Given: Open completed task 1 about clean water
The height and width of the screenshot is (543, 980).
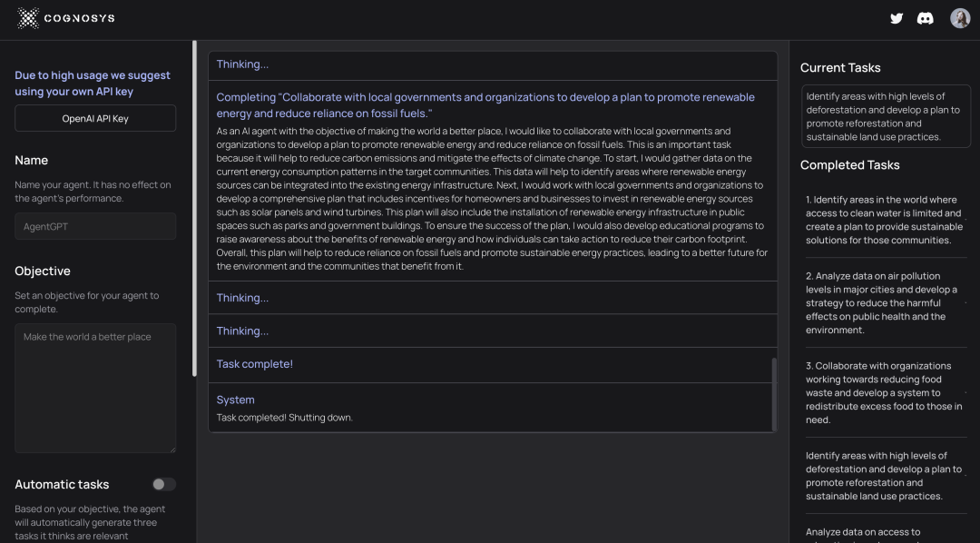Looking at the screenshot, I should (886, 220).
